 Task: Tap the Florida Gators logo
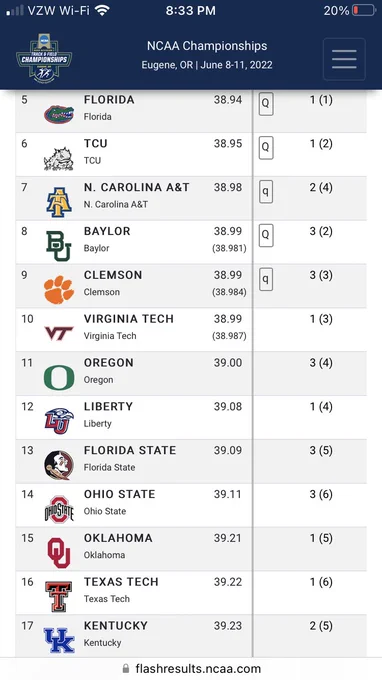(x=59, y=114)
